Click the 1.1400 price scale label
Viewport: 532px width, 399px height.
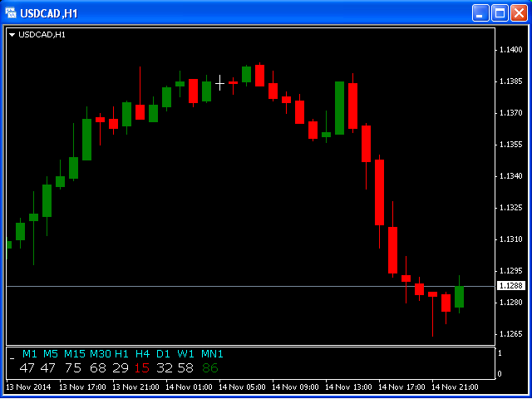pyautogui.click(x=510, y=51)
